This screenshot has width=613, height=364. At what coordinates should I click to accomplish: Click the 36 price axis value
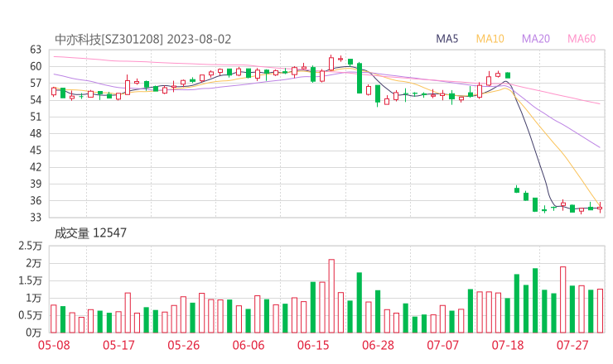pyautogui.click(x=36, y=200)
